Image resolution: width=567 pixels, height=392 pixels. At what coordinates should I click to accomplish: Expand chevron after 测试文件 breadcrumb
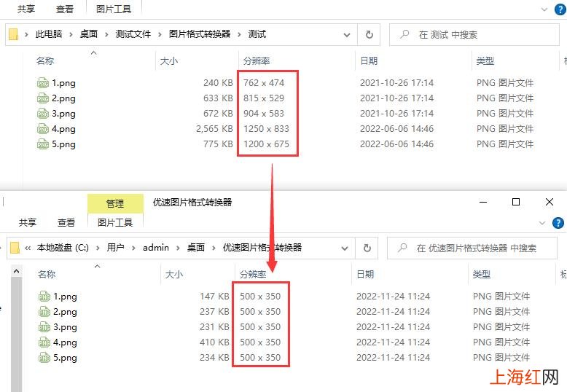click(160, 35)
